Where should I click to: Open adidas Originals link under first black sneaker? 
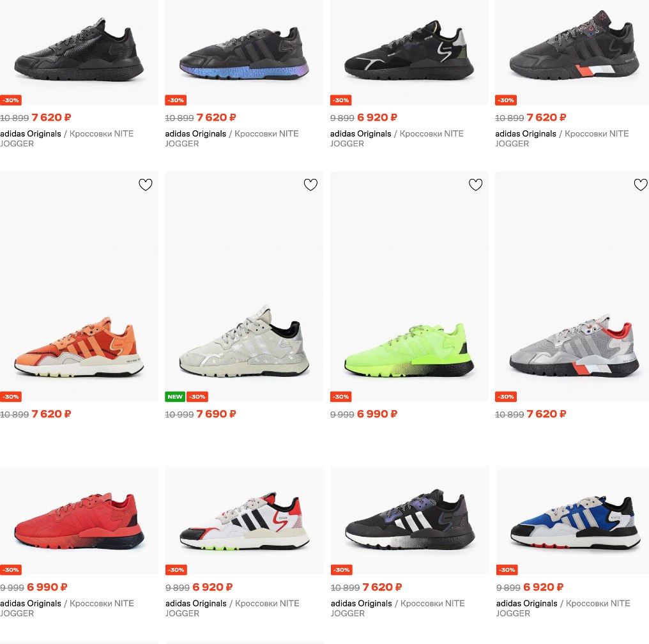pos(31,134)
